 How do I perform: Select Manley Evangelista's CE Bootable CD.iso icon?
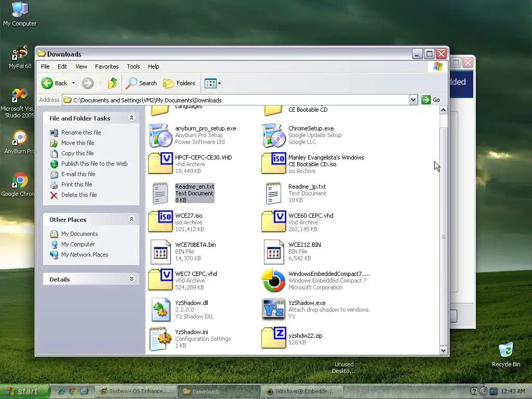[x=273, y=164]
